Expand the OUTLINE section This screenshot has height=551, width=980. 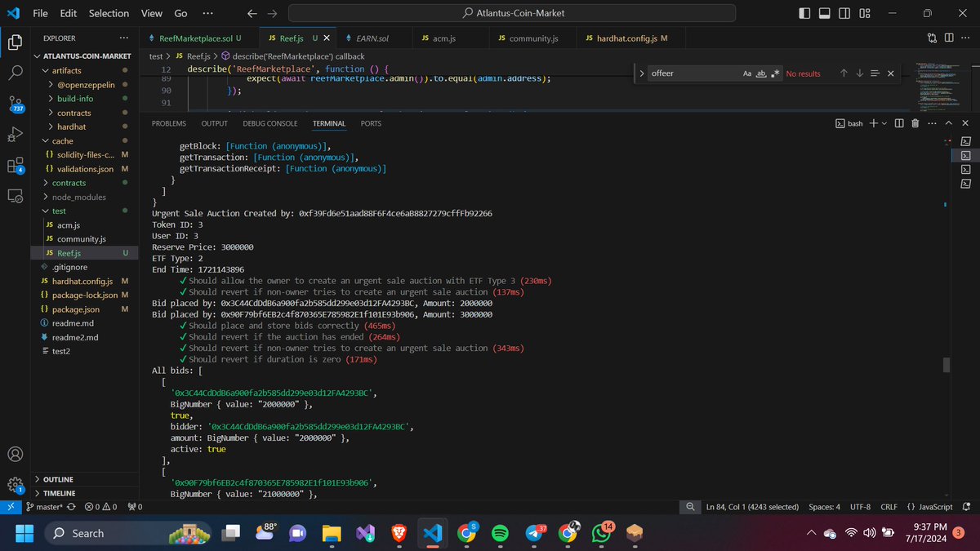pyautogui.click(x=57, y=479)
